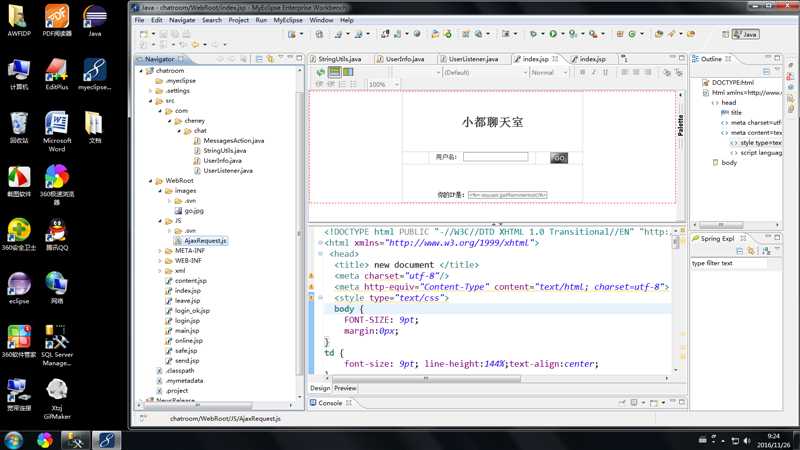
Task: Select online.jsp in Navigator
Action: (188, 341)
